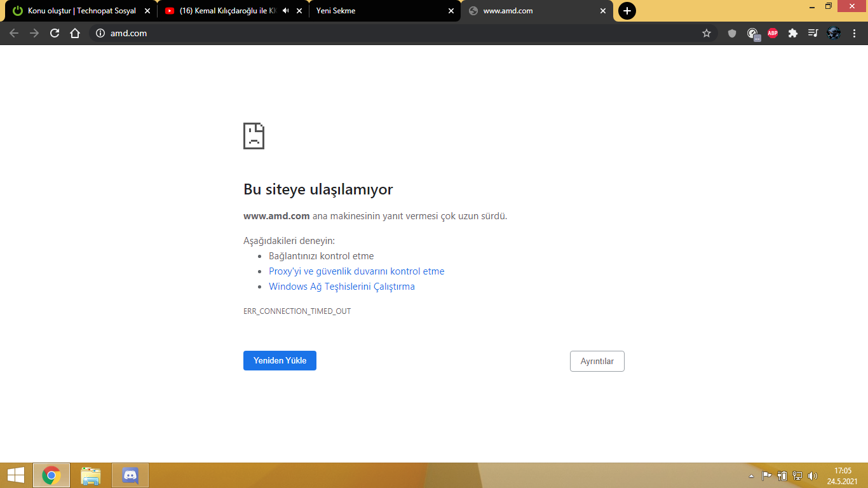Minimize the Chrome window
The image size is (868, 488).
[812, 6]
